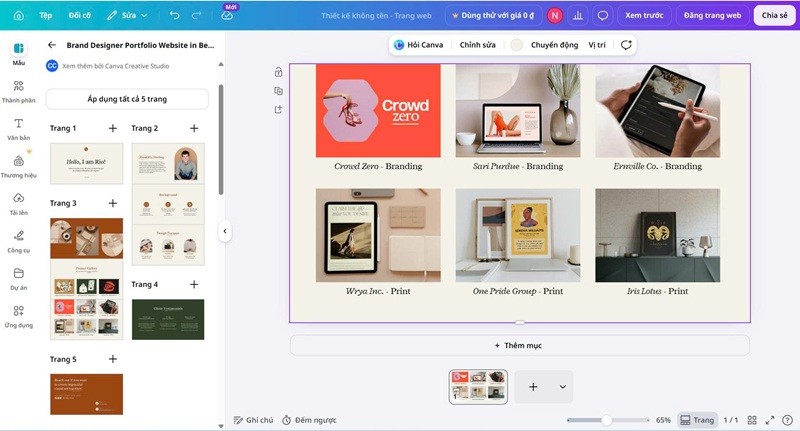The height and width of the screenshot is (431, 800).
Task: Open the Mẫu templates sidebar tab
Action: (19, 54)
